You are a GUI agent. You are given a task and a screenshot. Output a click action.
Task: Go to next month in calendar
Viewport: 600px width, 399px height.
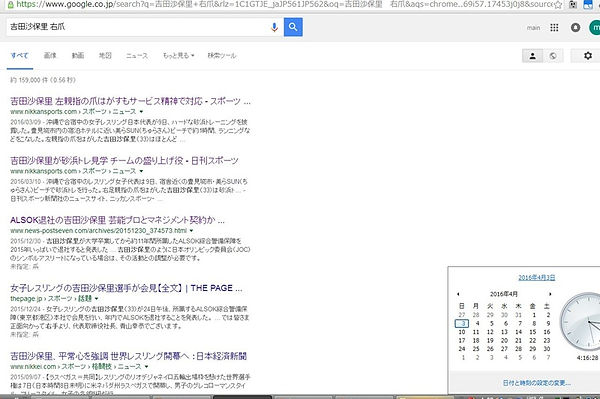(x=550, y=294)
